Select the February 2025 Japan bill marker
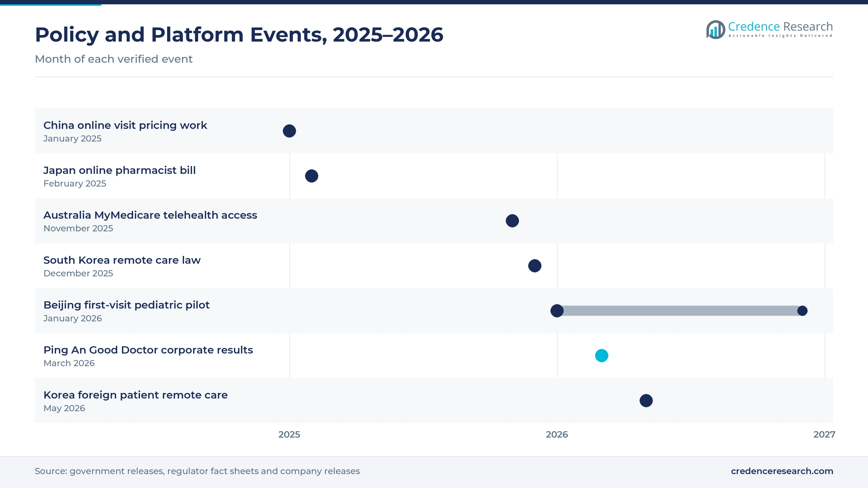Image resolution: width=868 pixels, height=488 pixels. pyautogui.click(x=311, y=176)
